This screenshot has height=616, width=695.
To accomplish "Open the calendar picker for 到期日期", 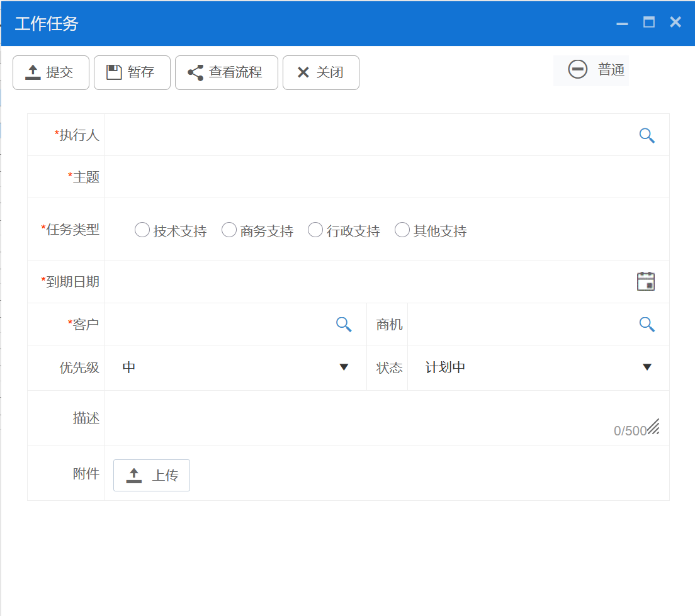I will (647, 281).
